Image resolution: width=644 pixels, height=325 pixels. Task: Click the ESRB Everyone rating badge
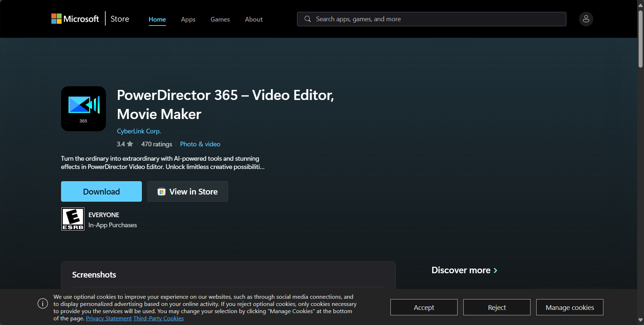point(73,219)
